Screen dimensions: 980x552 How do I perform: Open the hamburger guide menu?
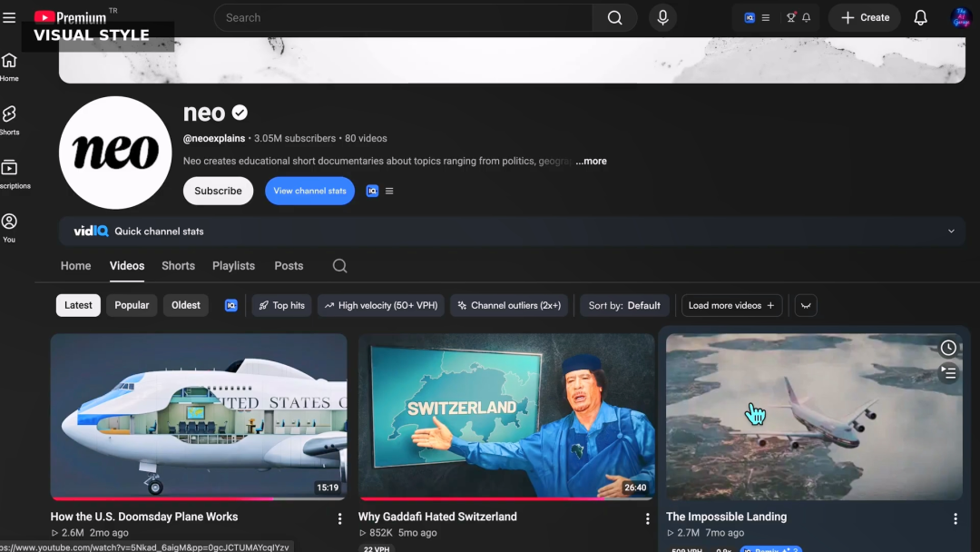pyautogui.click(x=9, y=17)
